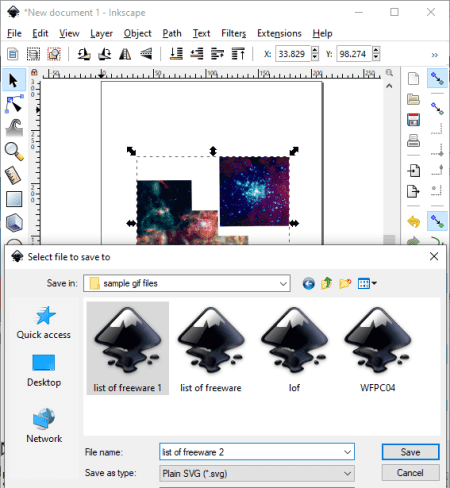Select 'list of freeware 1' file

coord(128,348)
